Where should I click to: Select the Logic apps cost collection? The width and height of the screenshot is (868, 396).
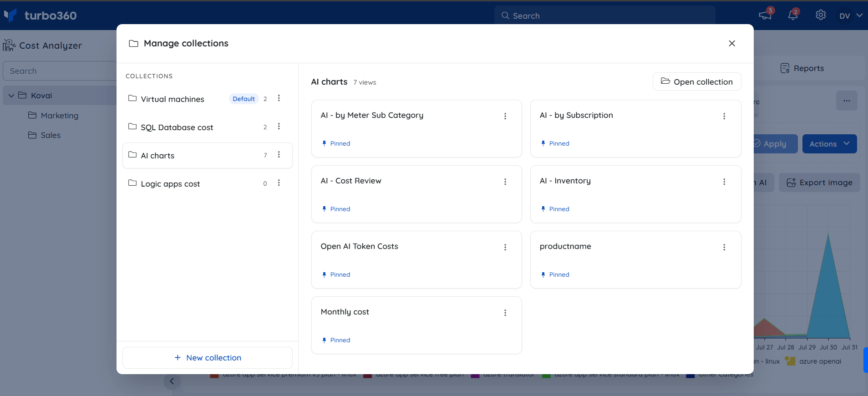(x=208, y=183)
